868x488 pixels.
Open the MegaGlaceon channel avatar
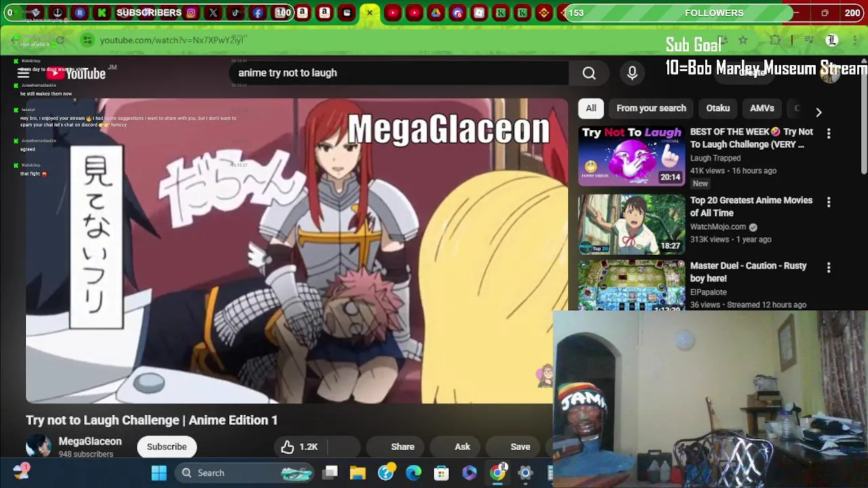[39, 447]
